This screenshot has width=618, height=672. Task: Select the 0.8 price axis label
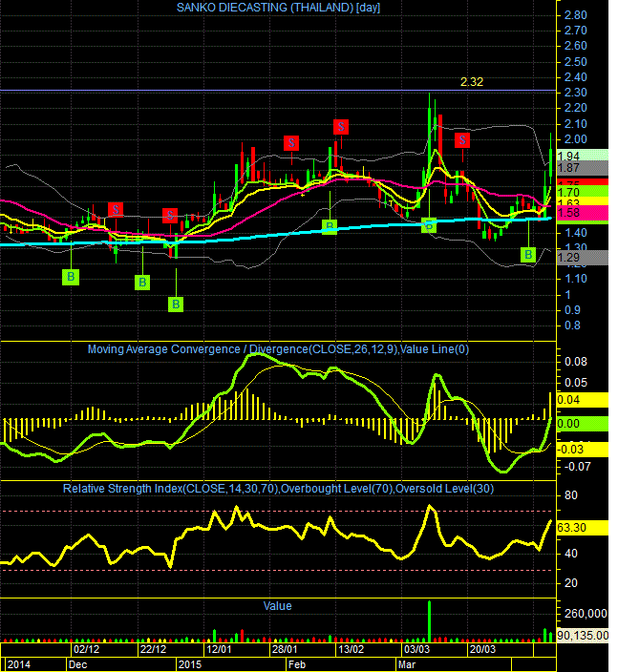point(572,325)
